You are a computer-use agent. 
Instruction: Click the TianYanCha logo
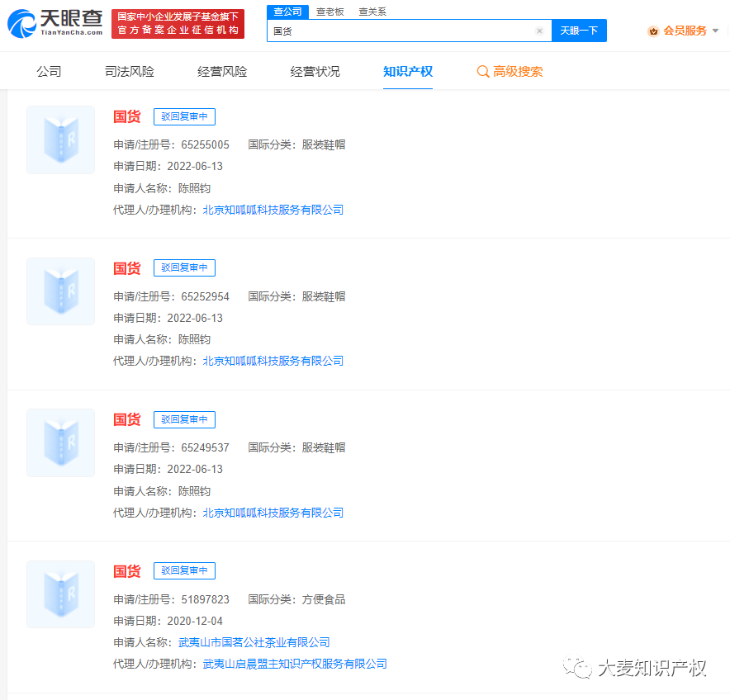55,23
